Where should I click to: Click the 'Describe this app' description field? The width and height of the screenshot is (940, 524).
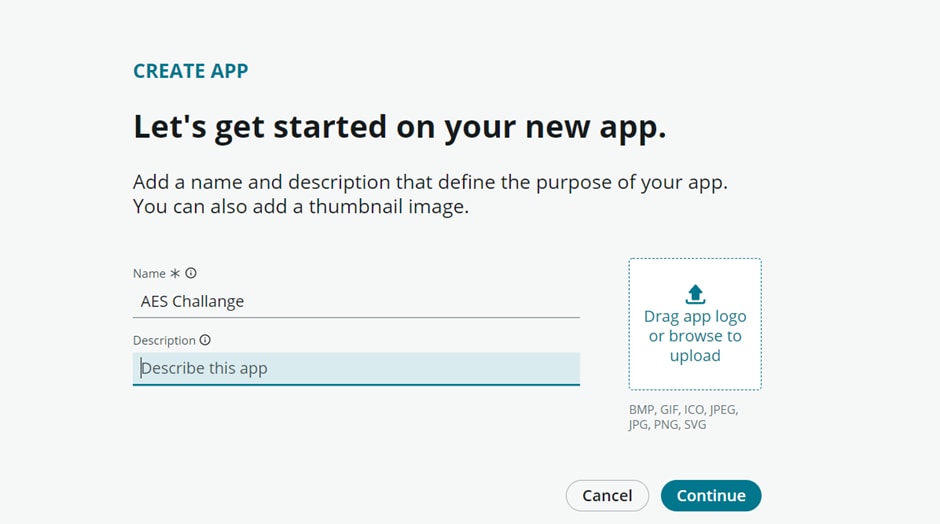356,368
